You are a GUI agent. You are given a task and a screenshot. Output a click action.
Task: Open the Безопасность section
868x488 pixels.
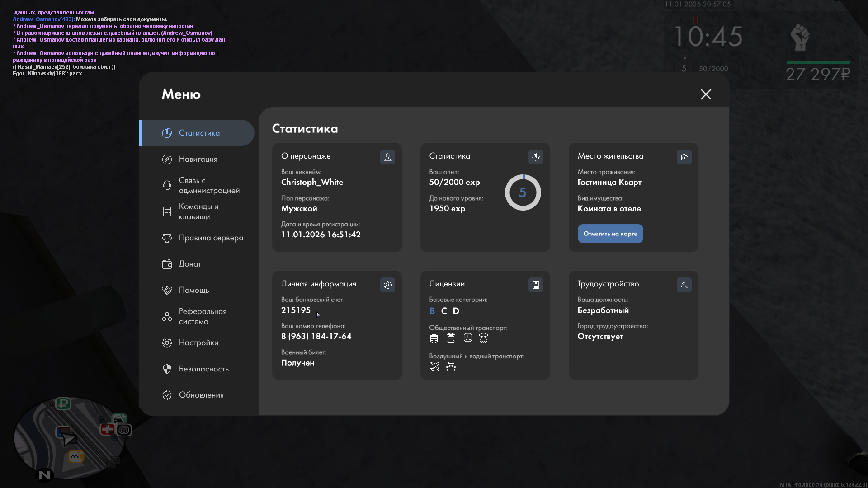203,369
